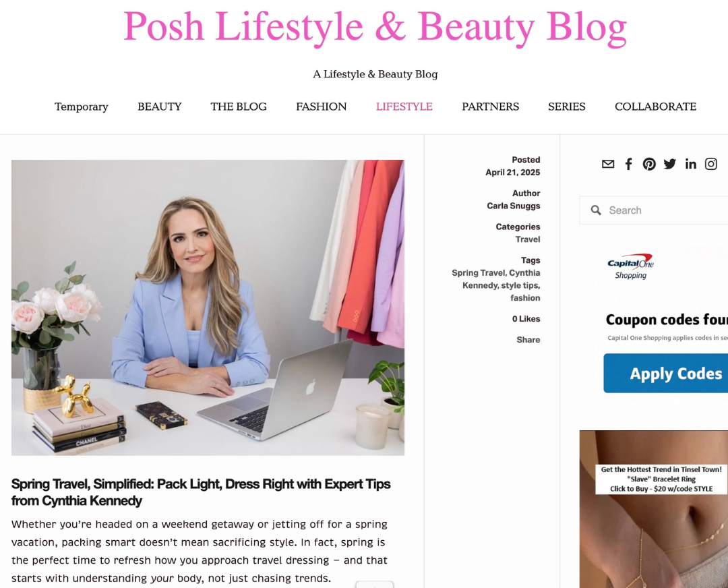Click the Share link
Image resolution: width=728 pixels, height=588 pixels.
pos(528,340)
